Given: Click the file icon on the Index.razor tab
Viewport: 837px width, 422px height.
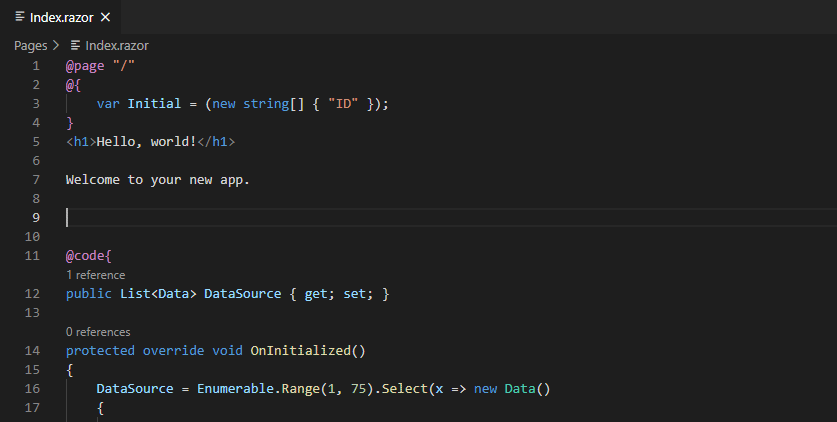Looking at the screenshot, I should pos(20,17).
